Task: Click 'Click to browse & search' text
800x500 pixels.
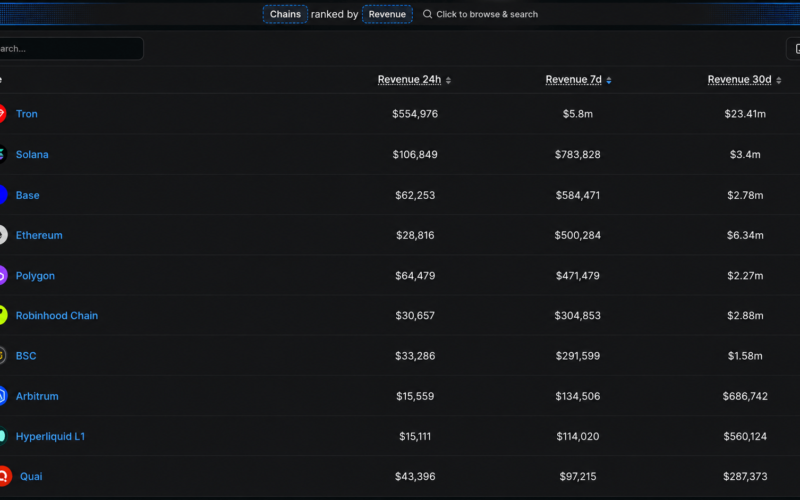Action: [487, 14]
